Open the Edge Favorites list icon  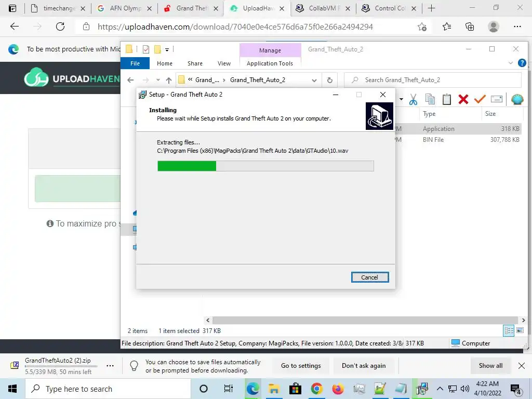(x=446, y=27)
